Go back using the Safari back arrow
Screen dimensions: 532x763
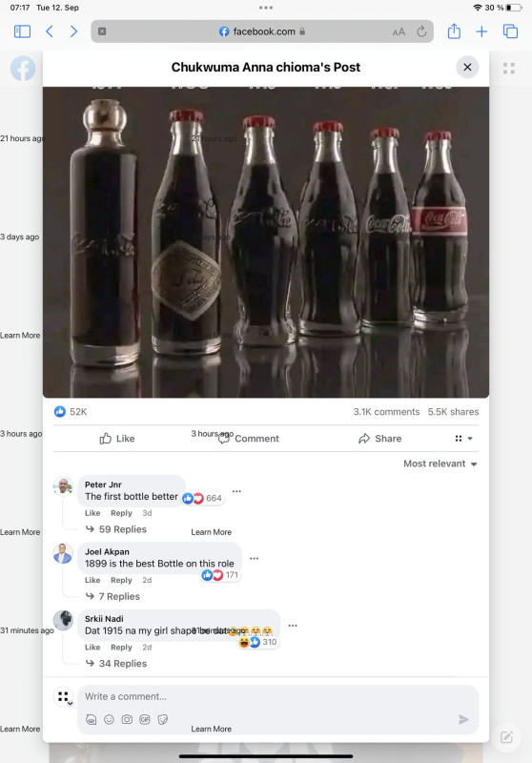click(50, 31)
